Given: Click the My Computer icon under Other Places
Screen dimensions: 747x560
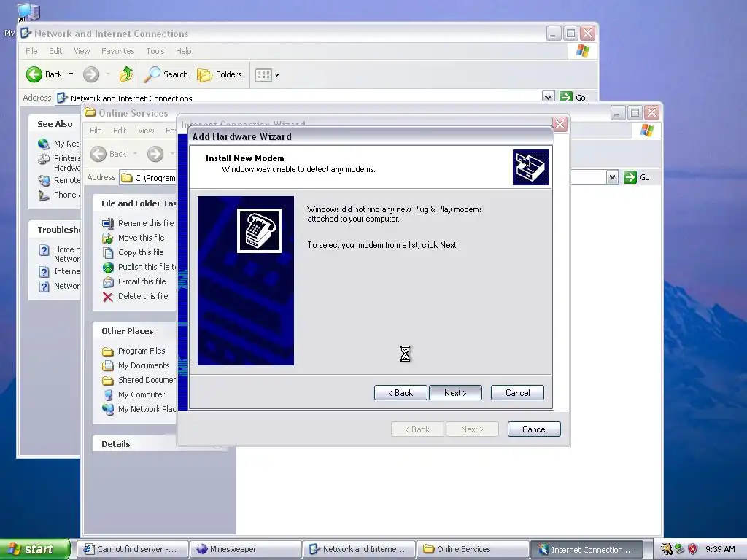Looking at the screenshot, I should pos(108,394).
